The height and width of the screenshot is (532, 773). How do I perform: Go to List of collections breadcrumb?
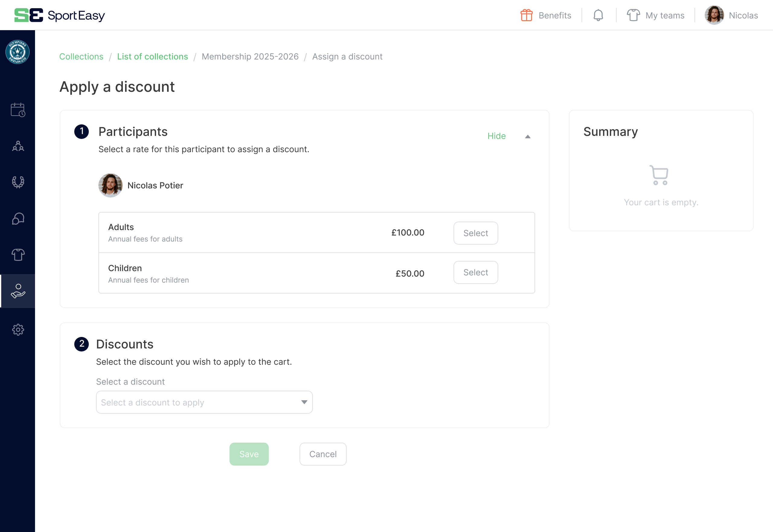(x=152, y=57)
